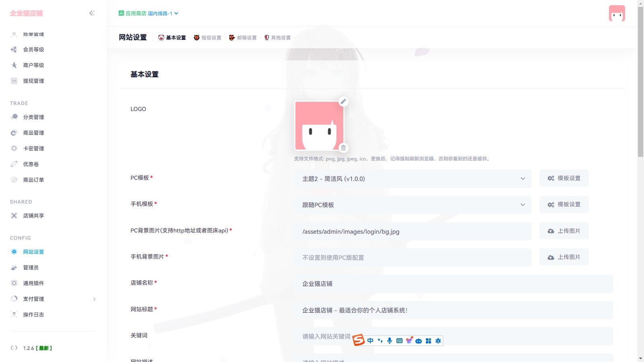
Task: Open the 其他设置 tab
Action: 278,37
